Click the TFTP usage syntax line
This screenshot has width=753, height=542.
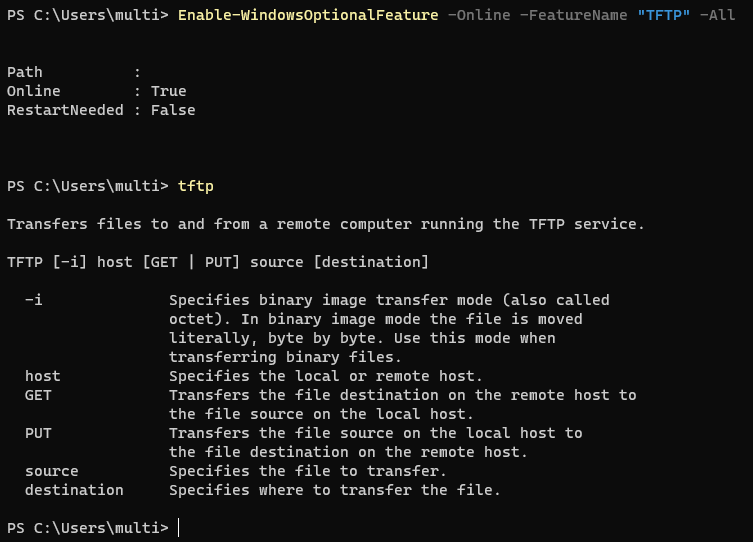pos(218,262)
